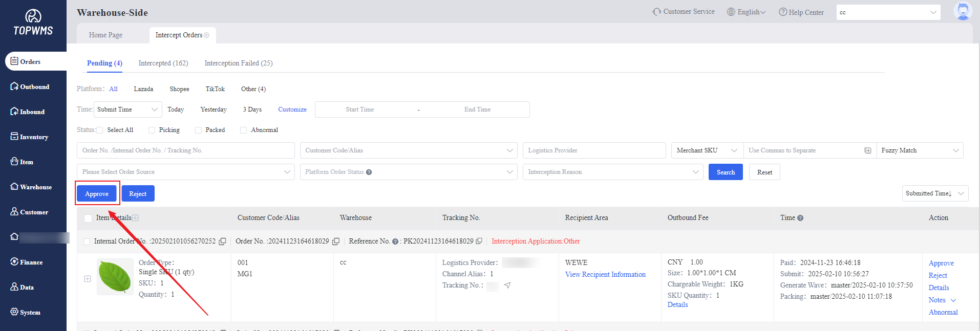Open Inventory in the sidebar menu
The image size is (980, 331).
click(34, 137)
